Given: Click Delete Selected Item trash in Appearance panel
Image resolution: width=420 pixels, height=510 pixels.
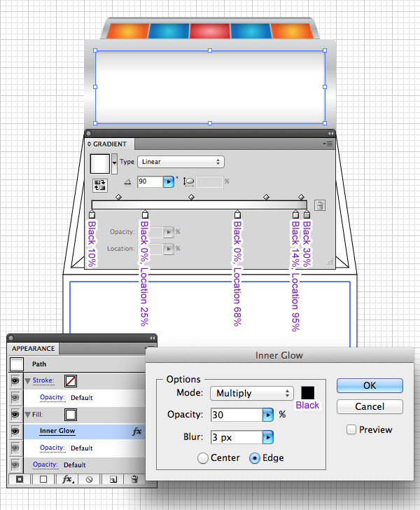Looking at the screenshot, I should [134, 479].
